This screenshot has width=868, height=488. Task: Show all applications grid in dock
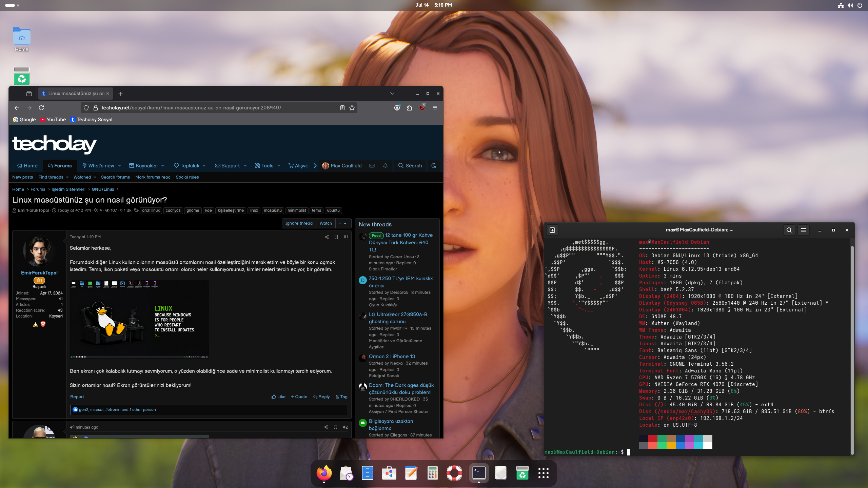pos(544,473)
